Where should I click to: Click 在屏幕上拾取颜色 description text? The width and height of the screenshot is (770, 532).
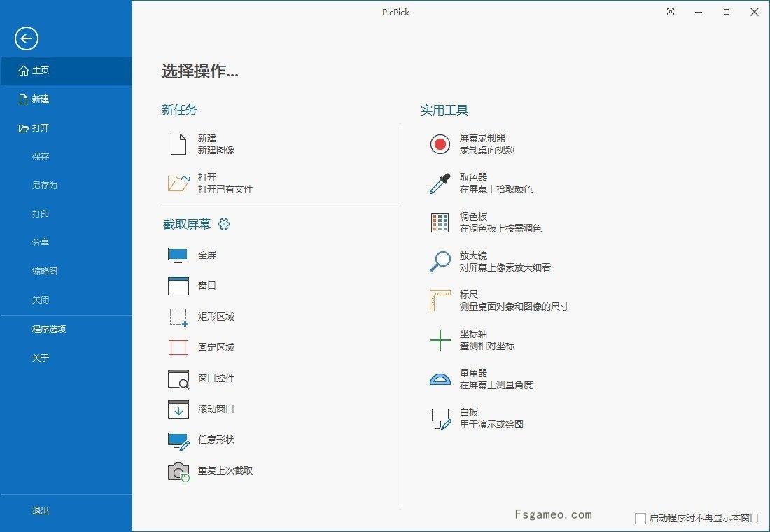click(x=496, y=189)
